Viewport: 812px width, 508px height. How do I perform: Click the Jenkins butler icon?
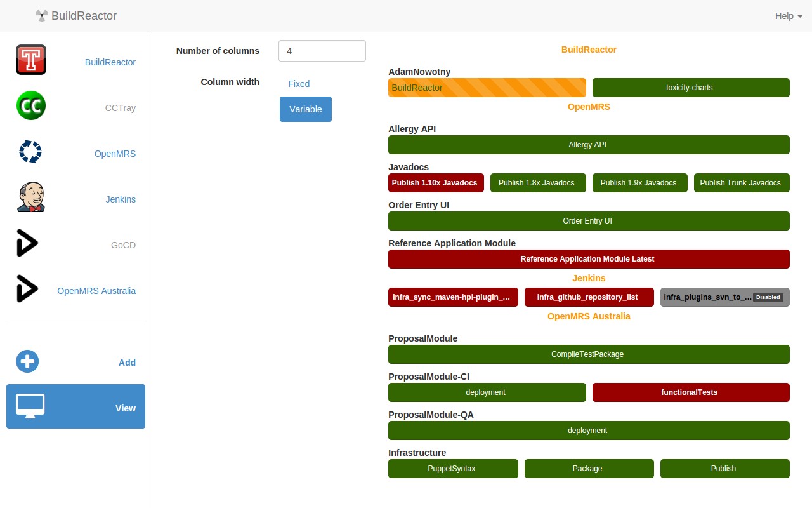(x=31, y=197)
